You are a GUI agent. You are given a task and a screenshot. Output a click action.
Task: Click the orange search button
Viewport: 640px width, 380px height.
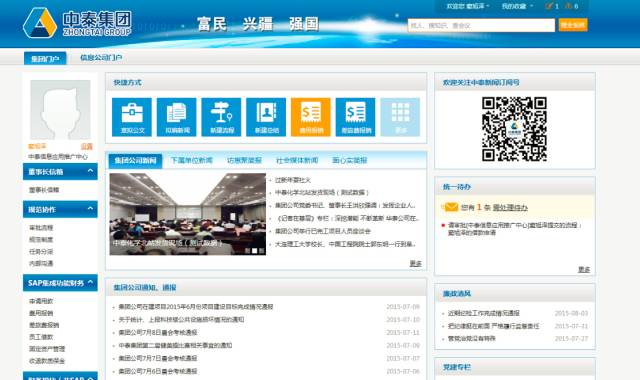point(573,25)
